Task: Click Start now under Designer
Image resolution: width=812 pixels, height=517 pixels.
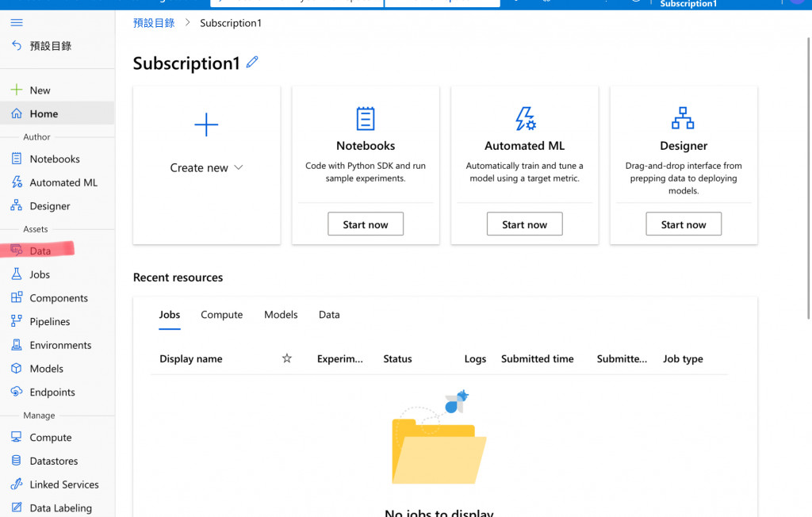Action: [684, 224]
